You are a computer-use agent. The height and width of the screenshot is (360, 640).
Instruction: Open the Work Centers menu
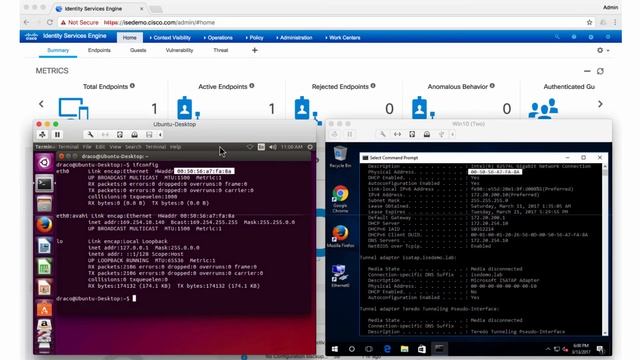[x=343, y=38]
